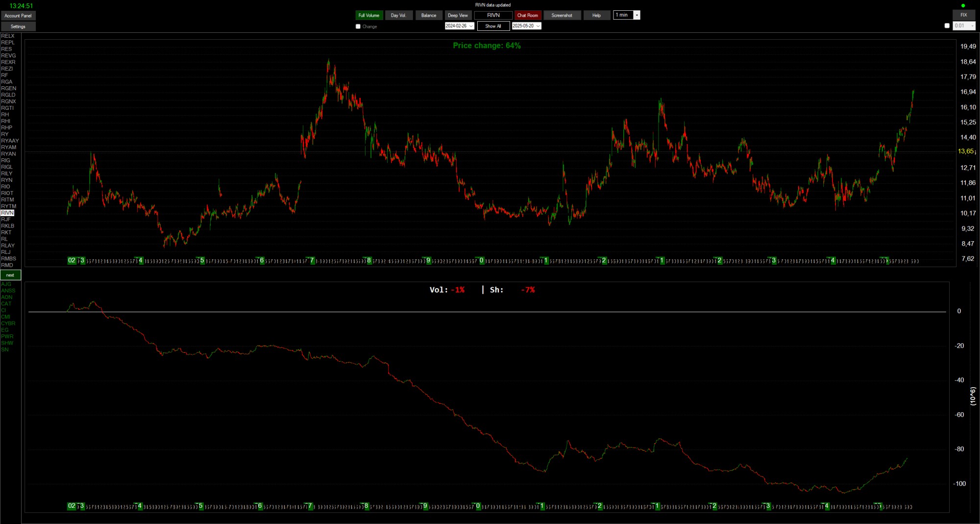Screen dimensions: 980x524
Task: Click month marker 7 on price chart timeline
Action: tap(312, 261)
